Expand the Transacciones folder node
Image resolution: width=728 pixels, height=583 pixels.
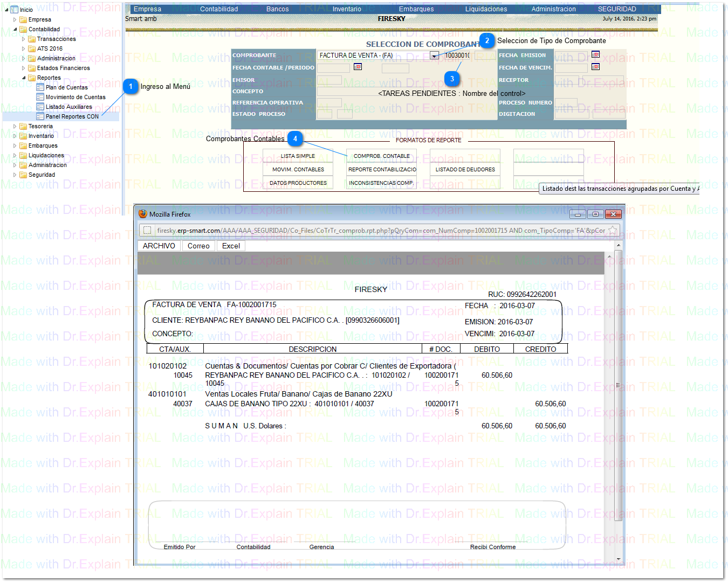click(x=23, y=39)
